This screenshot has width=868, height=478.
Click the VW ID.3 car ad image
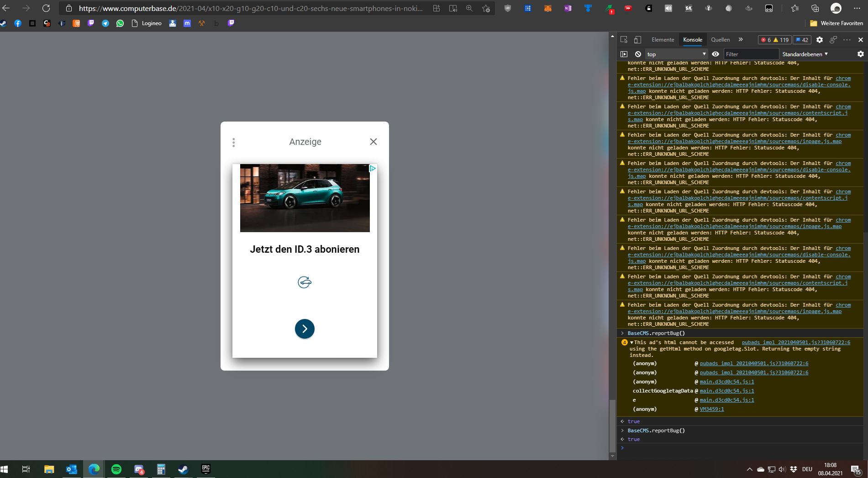click(305, 198)
